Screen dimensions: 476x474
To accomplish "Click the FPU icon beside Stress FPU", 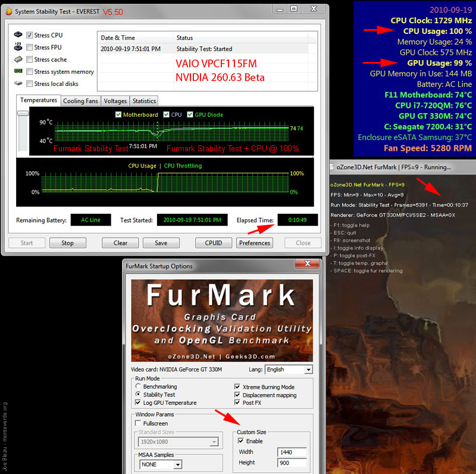I will pos(18,47).
